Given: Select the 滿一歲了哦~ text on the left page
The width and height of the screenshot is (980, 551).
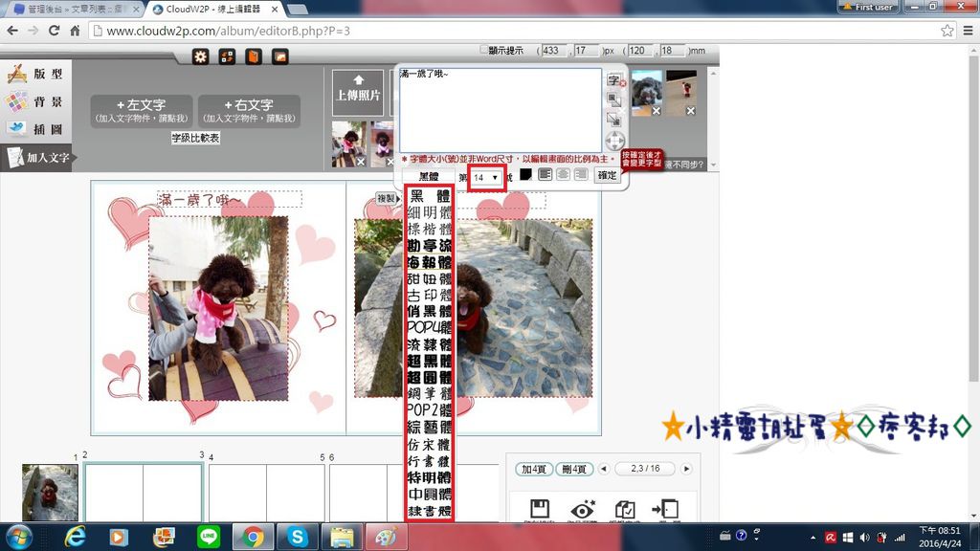Looking at the screenshot, I should (230, 199).
